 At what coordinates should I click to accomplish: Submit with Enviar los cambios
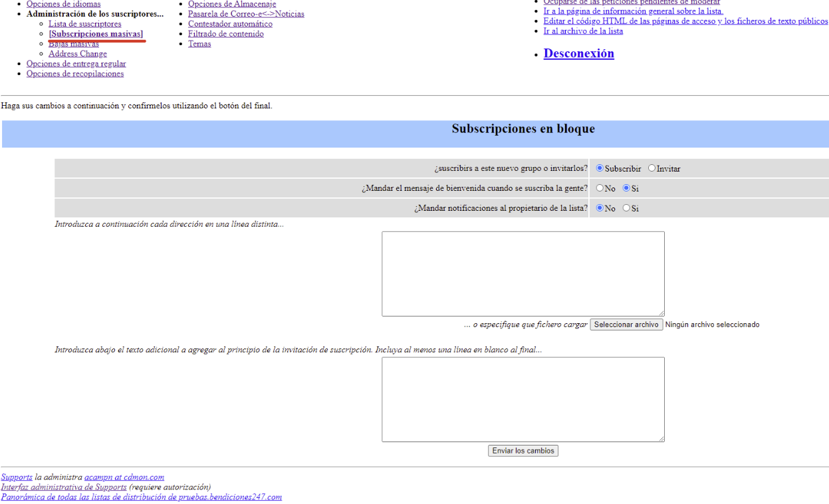[x=523, y=451]
